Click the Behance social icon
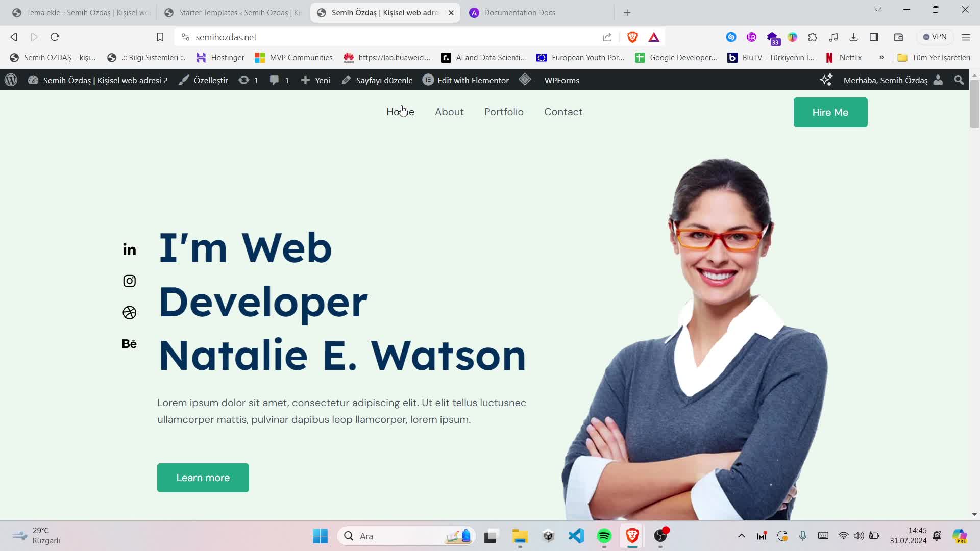 (x=129, y=343)
